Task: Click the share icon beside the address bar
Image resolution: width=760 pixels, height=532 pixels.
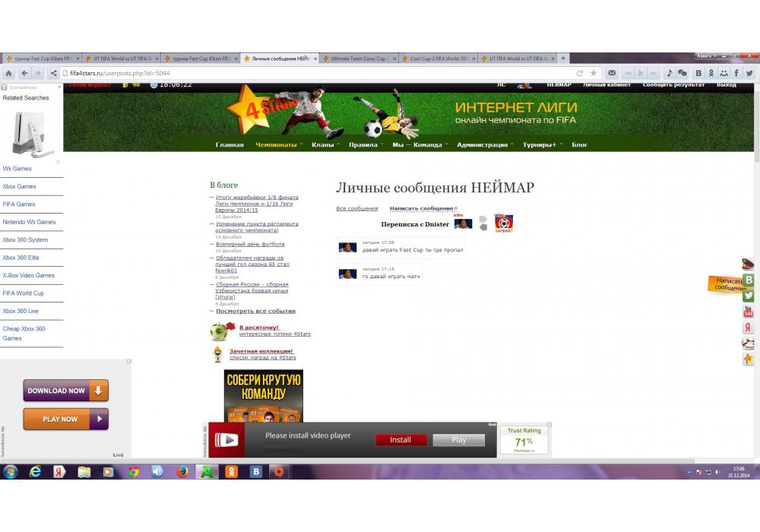Action: click(53, 73)
